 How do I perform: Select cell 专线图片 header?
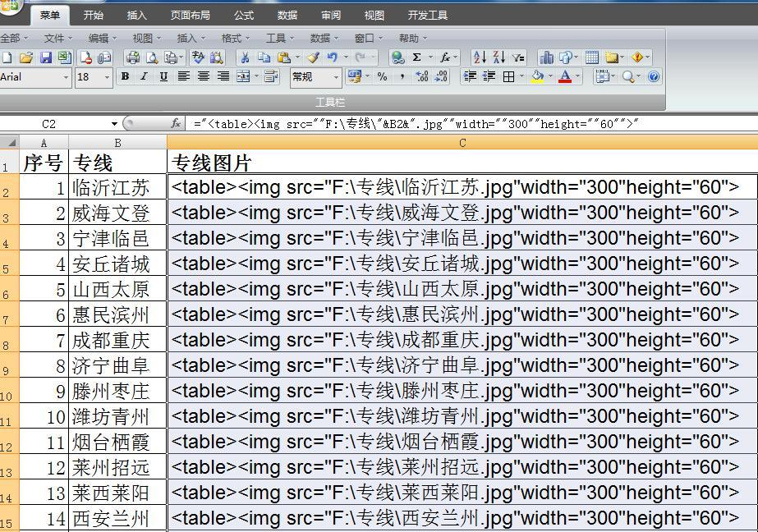[462, 162]
